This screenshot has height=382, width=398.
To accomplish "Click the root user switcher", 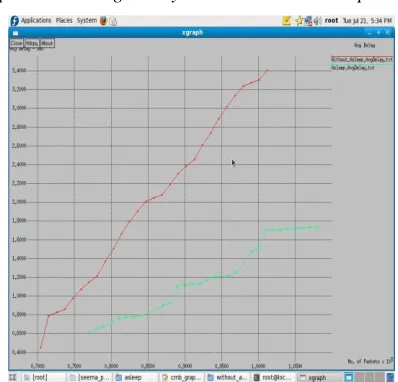I will pyautogui.click(x=331, y=21).
